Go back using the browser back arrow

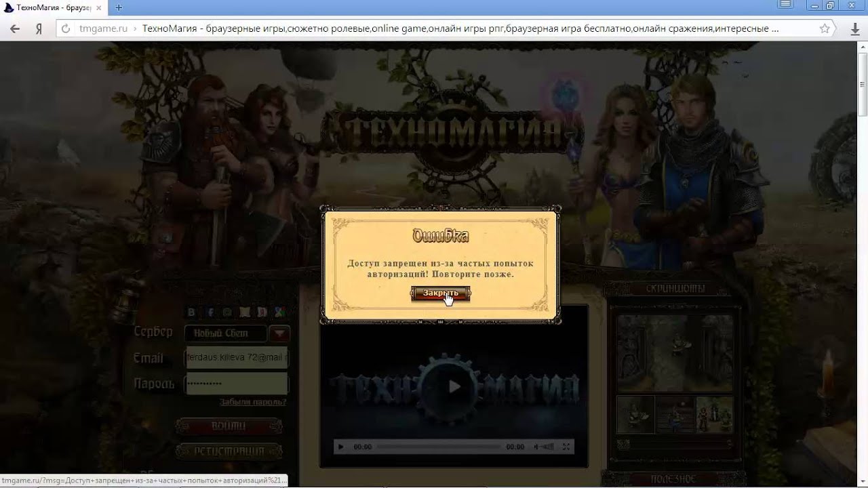coord(15,28)
